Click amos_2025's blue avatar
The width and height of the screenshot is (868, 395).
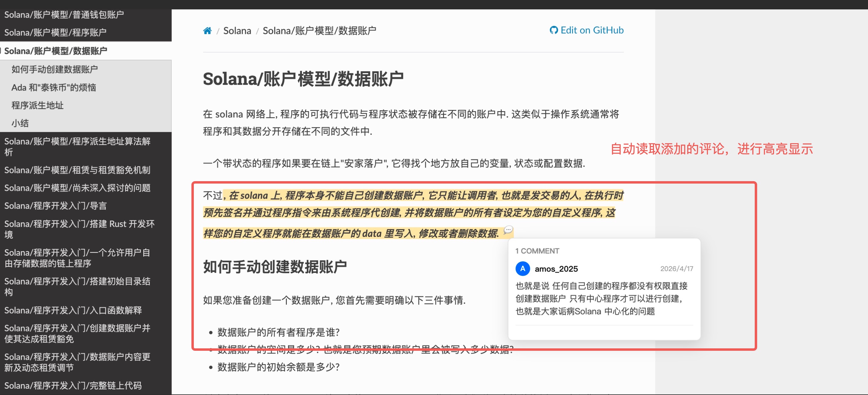pos(523,269)
